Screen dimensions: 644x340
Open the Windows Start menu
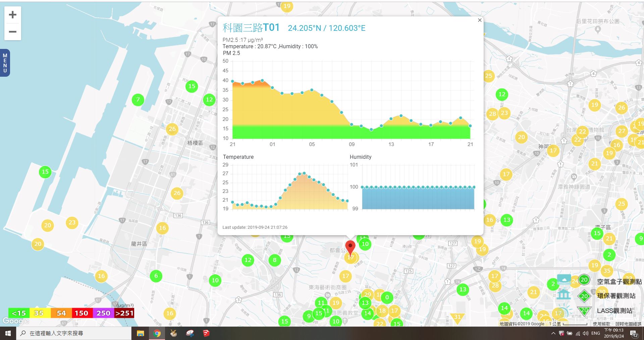tap(8, 333)
